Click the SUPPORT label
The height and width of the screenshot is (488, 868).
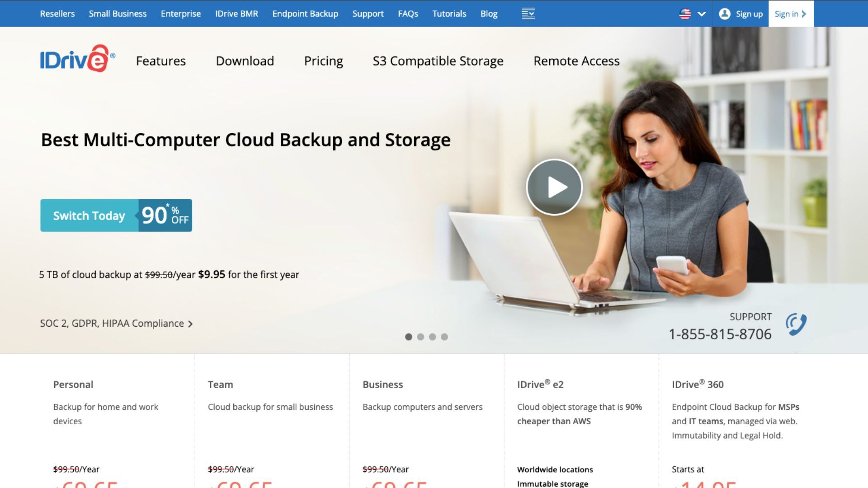coord(750,317)
